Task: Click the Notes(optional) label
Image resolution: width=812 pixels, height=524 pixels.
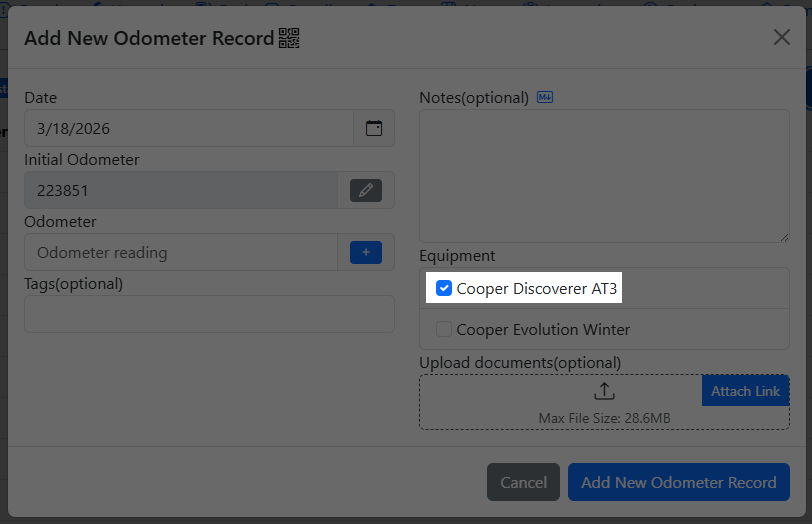Action: pos(474,98)
